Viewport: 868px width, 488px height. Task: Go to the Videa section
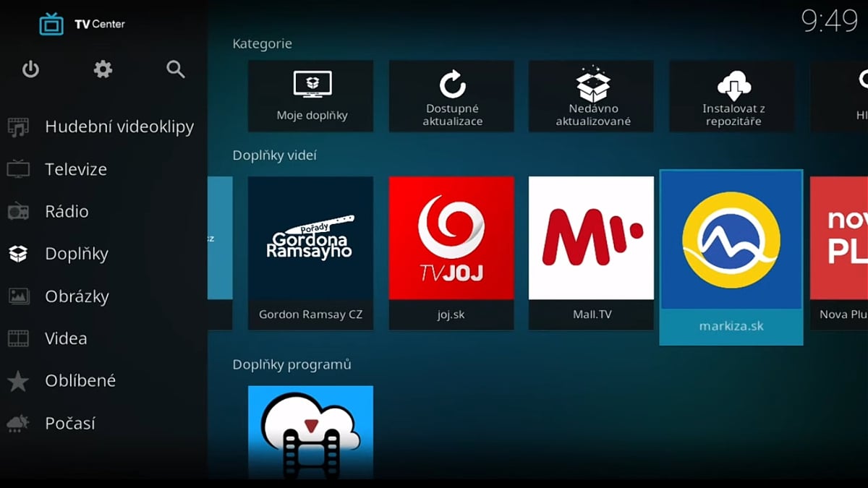tap(103, 338)
